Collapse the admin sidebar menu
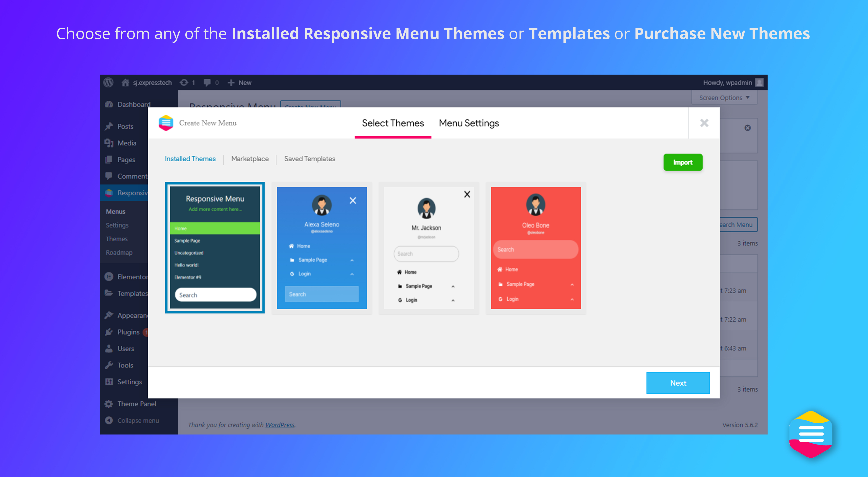868x477 pixels. [x=132, y=420]
